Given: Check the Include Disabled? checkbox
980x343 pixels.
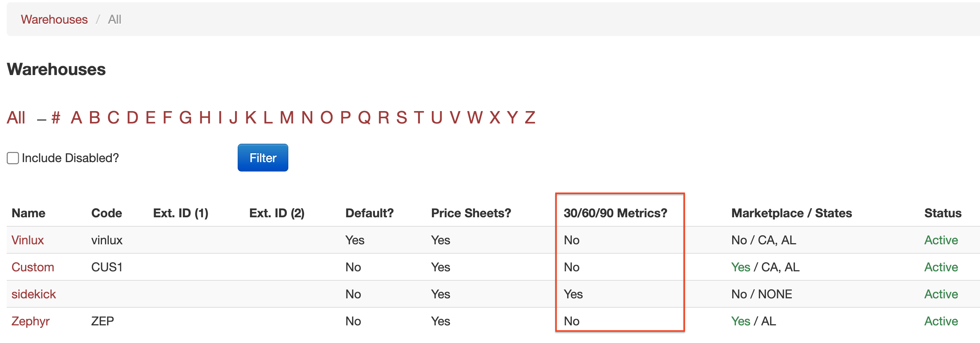Looking at the screenshot, I should [12, 158].
